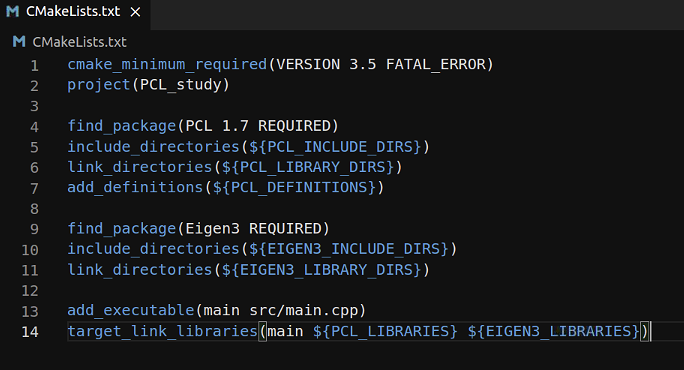This screenshot has width=684, height=370.
Task: Click ${PCL_INCLUDE_DIRS} variable
Action: coord(335,147)
